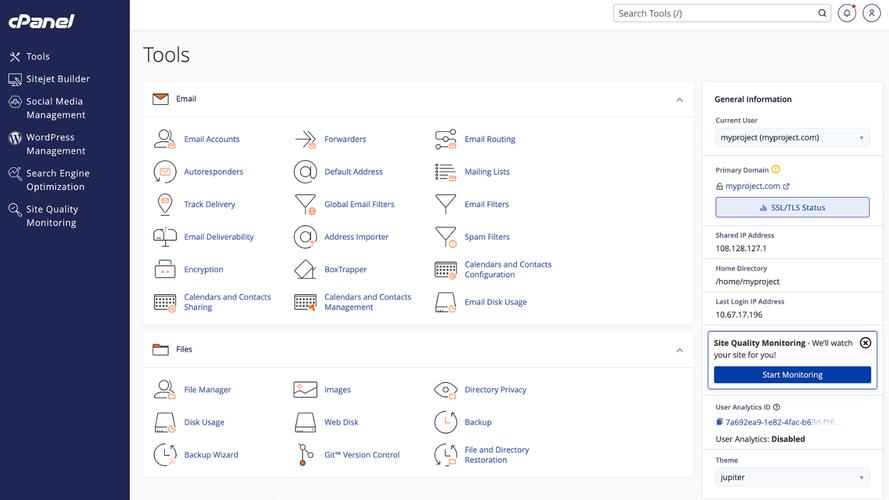Viewport: 889px width, 500px height.
Task: Click the Email Accounts icon
Action: coord(165,139)
